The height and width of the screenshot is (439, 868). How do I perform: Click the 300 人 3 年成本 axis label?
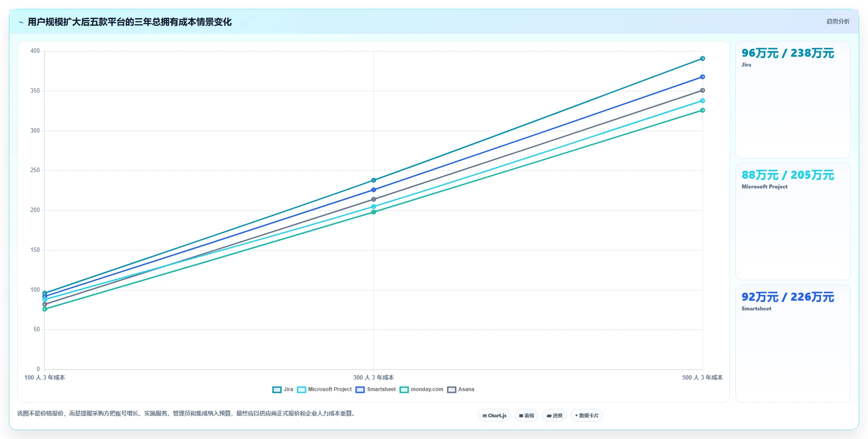coord(373,377)
